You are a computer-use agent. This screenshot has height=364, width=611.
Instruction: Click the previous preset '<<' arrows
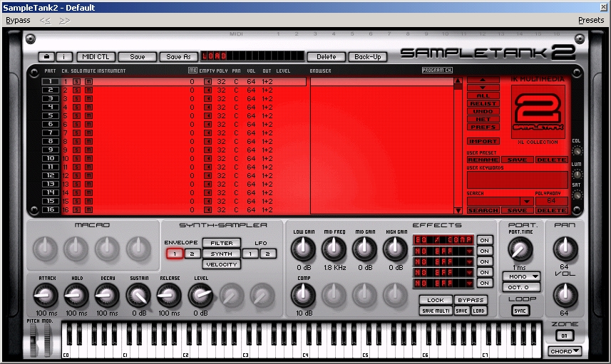(x=45, y=20)
